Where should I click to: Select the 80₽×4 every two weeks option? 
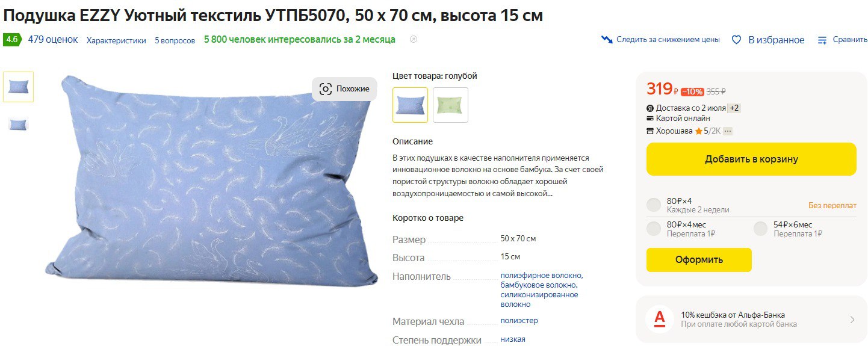click(x=654, y=205)
